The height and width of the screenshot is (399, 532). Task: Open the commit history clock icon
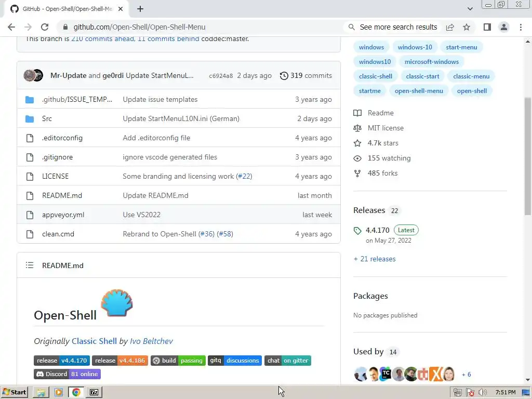[284, 76]
